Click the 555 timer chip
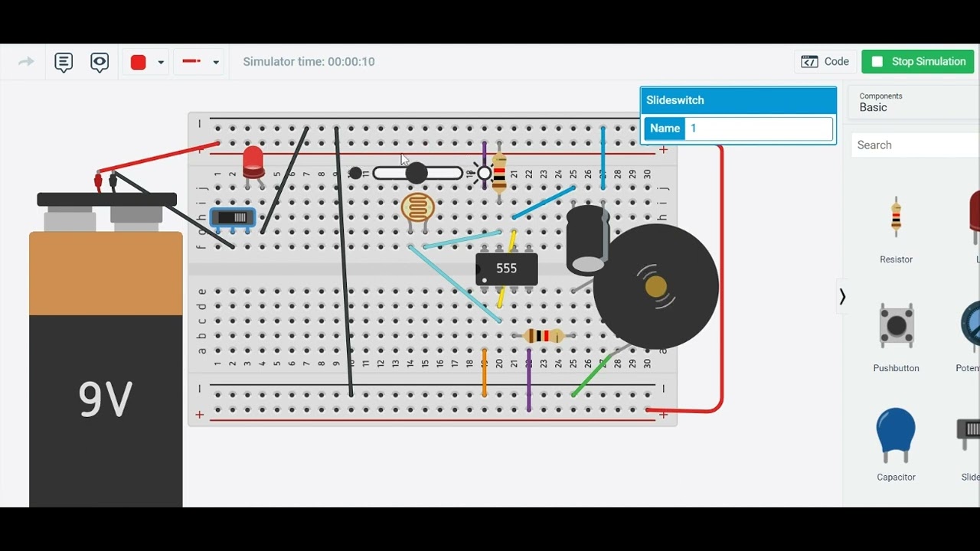Screen dimensions: 980x551 pyautogui.click(x=507, y=269)
